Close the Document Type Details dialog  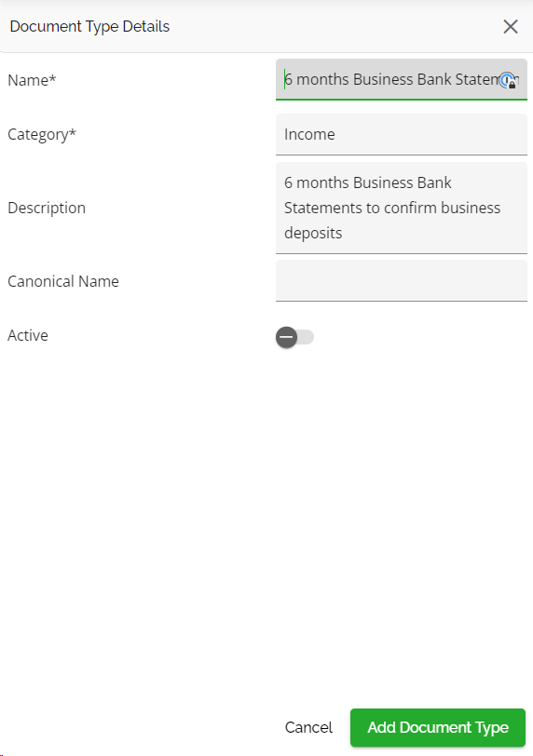tap(511, 26)
